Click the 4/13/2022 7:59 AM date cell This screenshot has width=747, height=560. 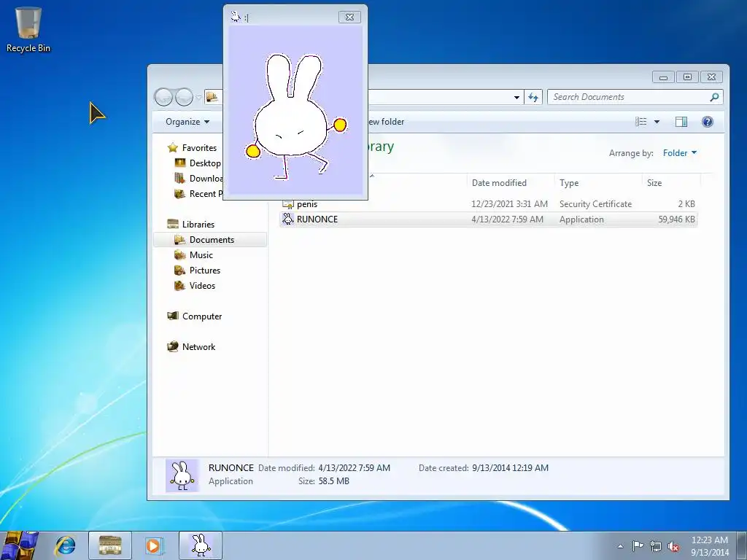(x=508, y=219)
